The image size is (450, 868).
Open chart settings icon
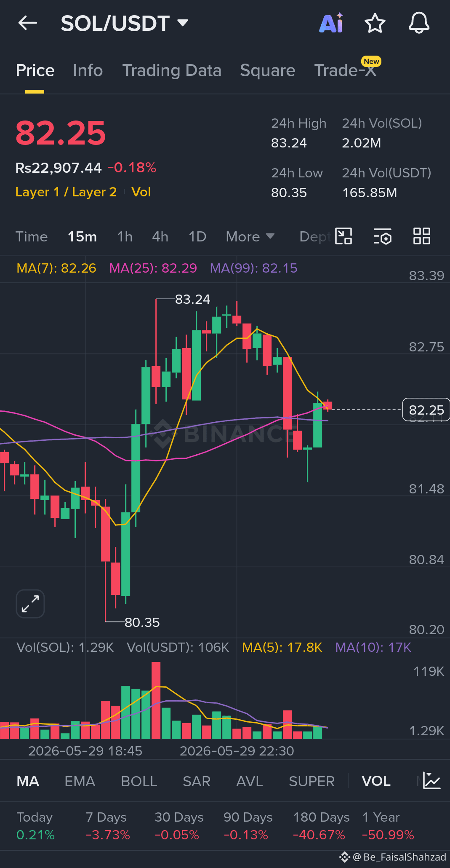click(x=383, y=236)
